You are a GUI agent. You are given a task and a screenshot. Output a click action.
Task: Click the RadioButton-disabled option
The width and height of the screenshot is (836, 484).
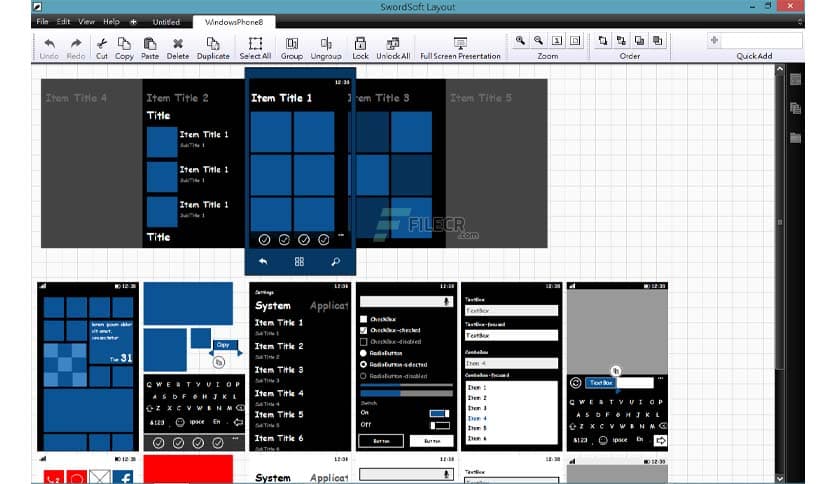click(x=364, y=376)
